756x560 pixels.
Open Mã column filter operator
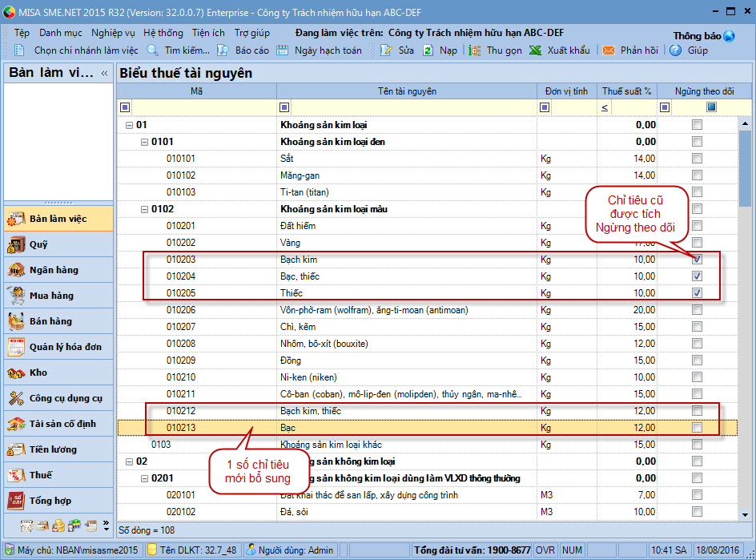click(x=125, y=107)
